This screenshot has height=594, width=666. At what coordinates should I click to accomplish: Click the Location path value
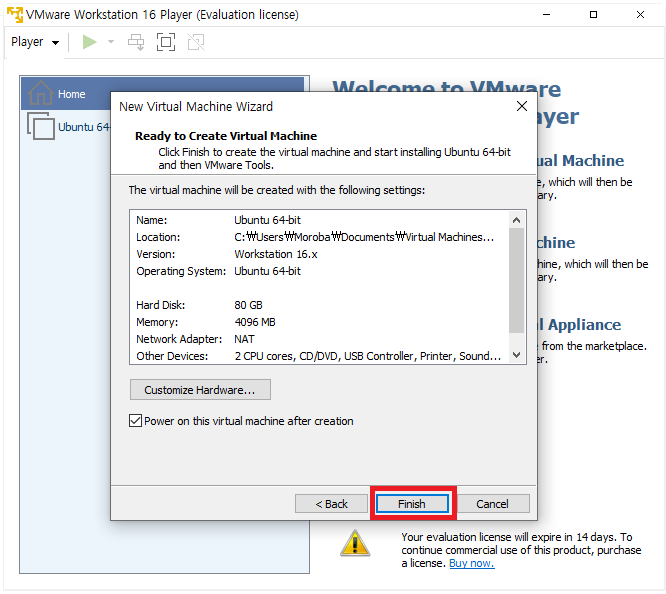(x=364, y=237)
